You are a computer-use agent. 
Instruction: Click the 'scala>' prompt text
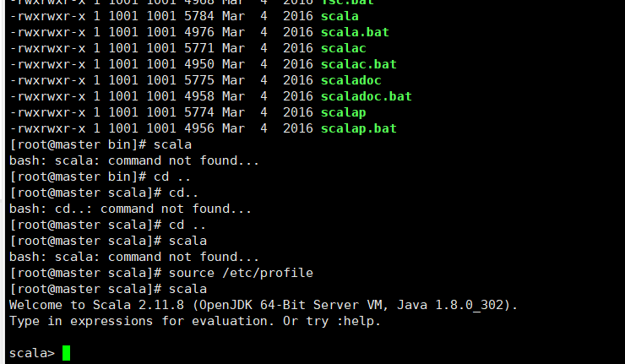(32, 353)
